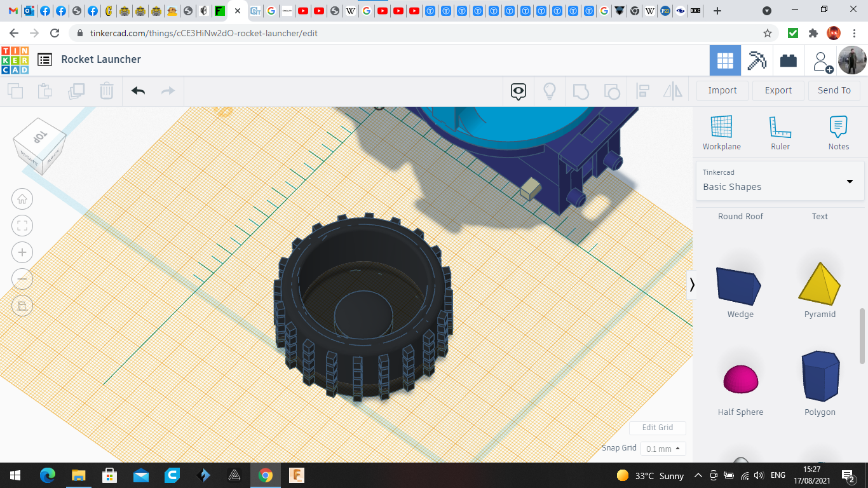Open the Chrome tab search dropdown
This screenshot has width=868, height=488.
pyautogui.click(x=767, y=11)
